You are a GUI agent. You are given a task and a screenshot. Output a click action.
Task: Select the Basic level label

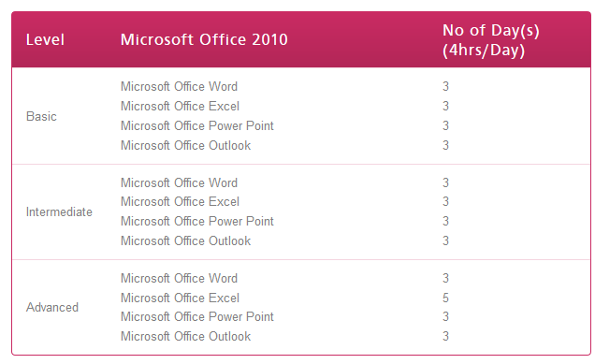41,116
